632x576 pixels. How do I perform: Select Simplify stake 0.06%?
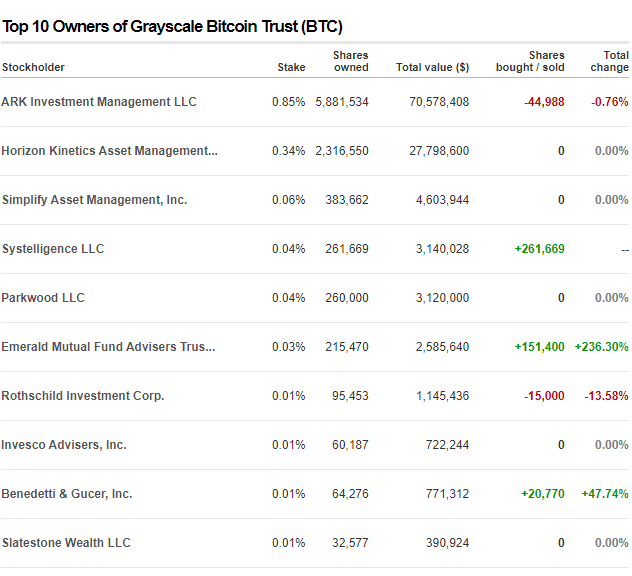[x=289, y=200]
